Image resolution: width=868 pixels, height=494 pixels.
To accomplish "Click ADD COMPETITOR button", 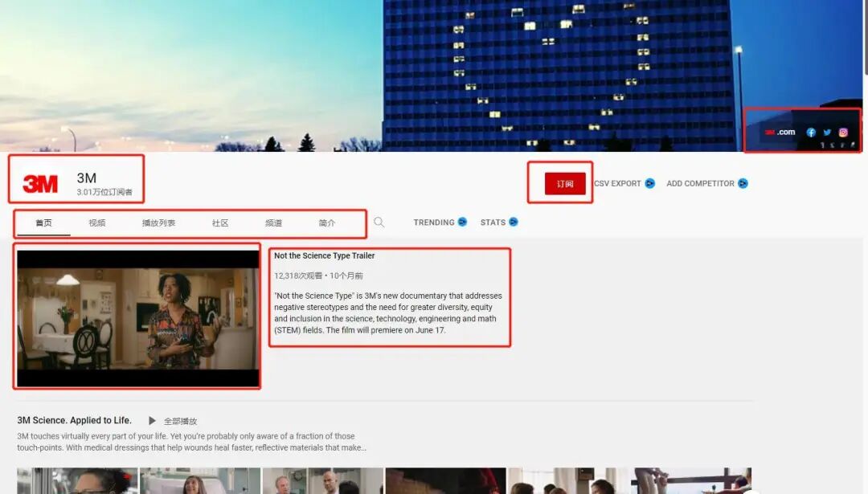I will pyautogui.click(x=700, y=184).
